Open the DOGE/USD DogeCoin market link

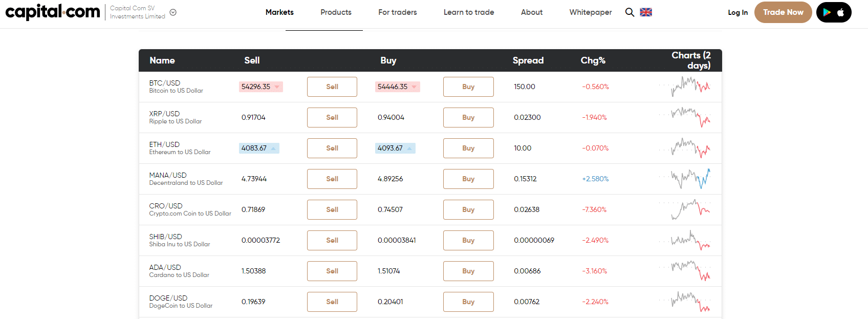(x=181, y=302)
